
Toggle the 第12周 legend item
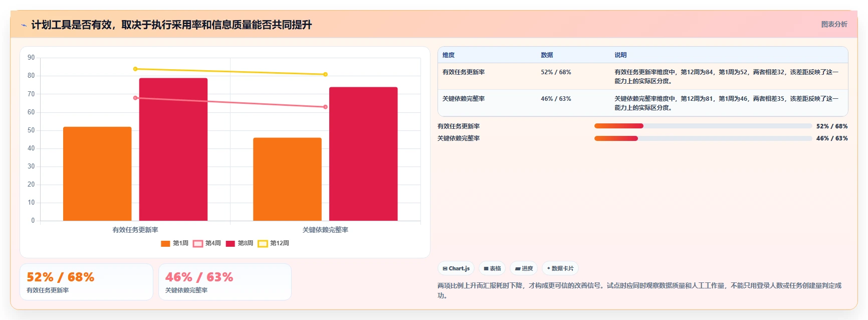point(274,243)
